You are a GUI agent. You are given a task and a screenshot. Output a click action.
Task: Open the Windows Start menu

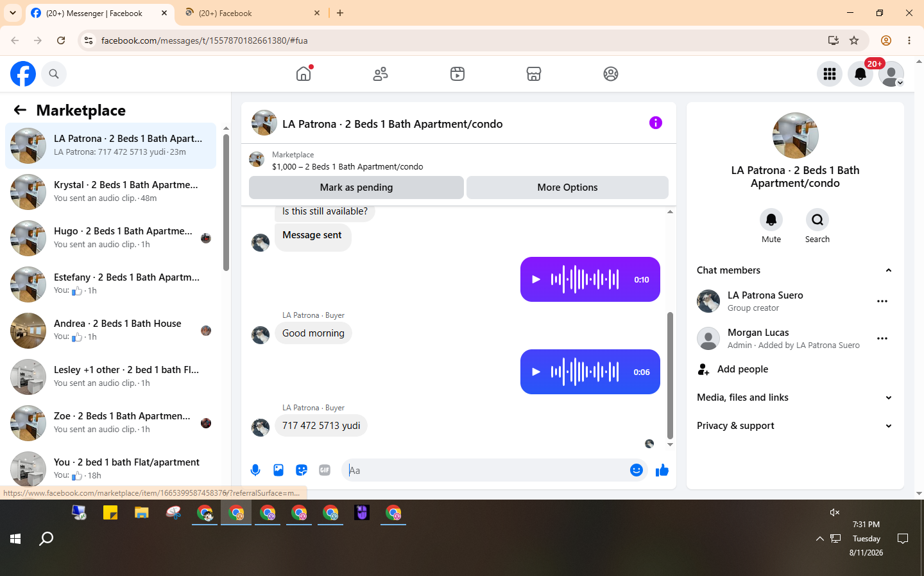15,539
